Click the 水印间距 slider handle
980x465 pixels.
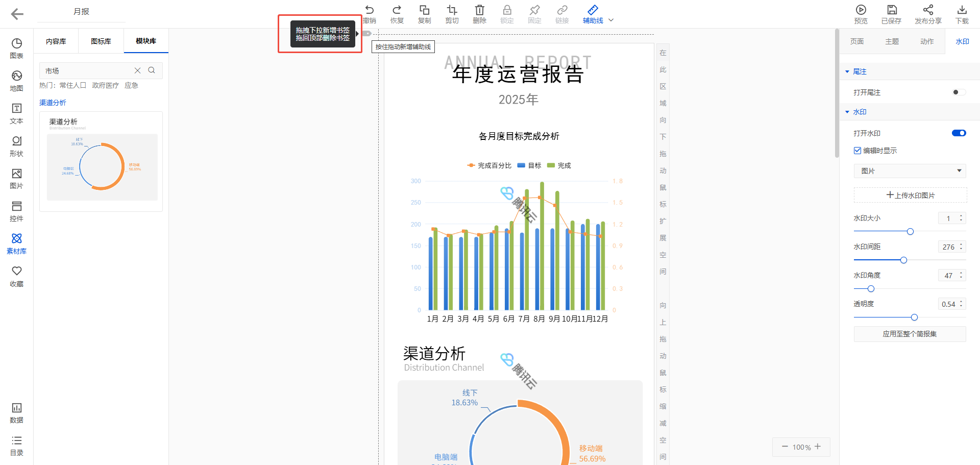pyautogui.click(x=903, y=260)
